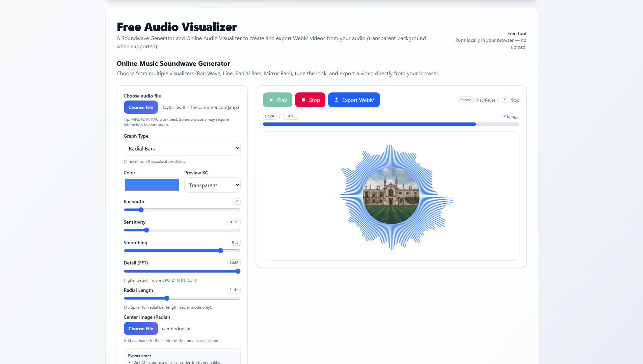Choose File to load a new audio track
This screenshot has width=643, height=364.
tap(141, 107)
